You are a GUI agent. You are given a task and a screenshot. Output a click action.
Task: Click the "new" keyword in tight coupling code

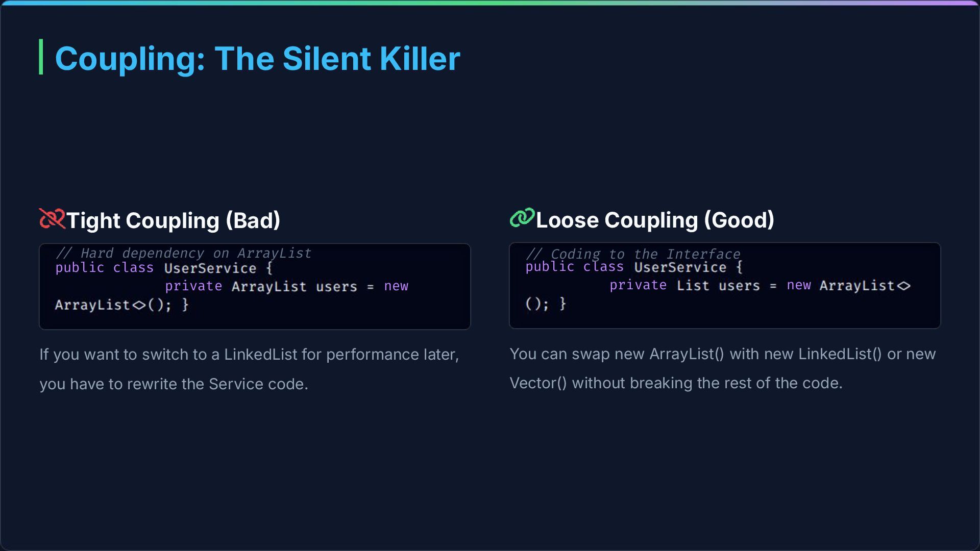(x=396, y=286)
